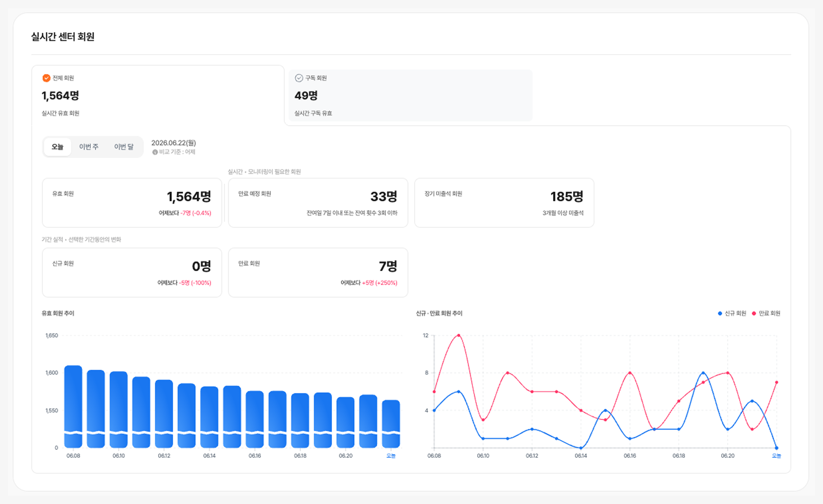Click the info icon beside 비교 기준
This screenshot has width=823, height=504.
[x=155, y=152]
